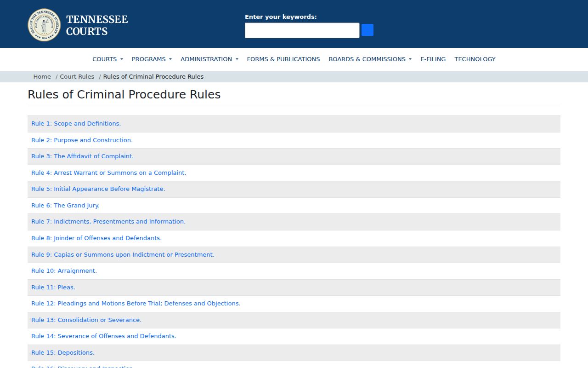Viewport: 588px width, 368px height.
Task: Open Rule 11: Pleas
Action: coord(53,287)
